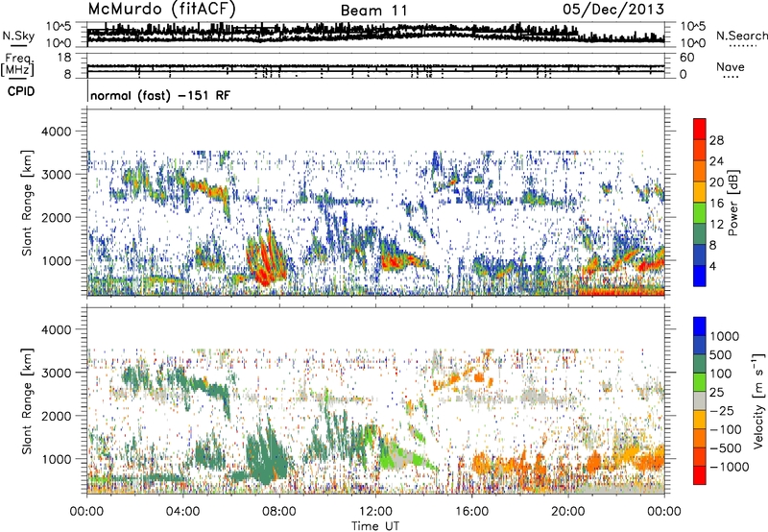
Task: Click the Nave legend label
Action: click(730, 66)
